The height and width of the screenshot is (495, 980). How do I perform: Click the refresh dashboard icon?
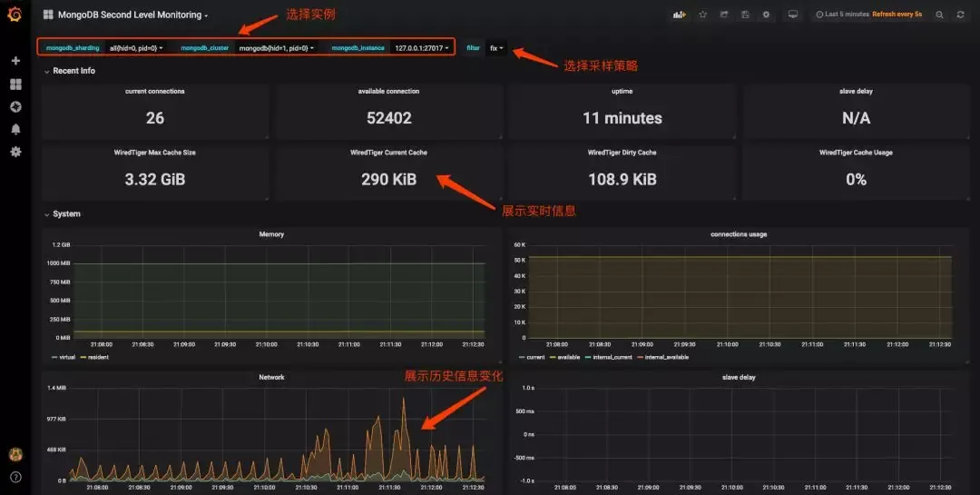pyautogui.click(x=961, y=15)
